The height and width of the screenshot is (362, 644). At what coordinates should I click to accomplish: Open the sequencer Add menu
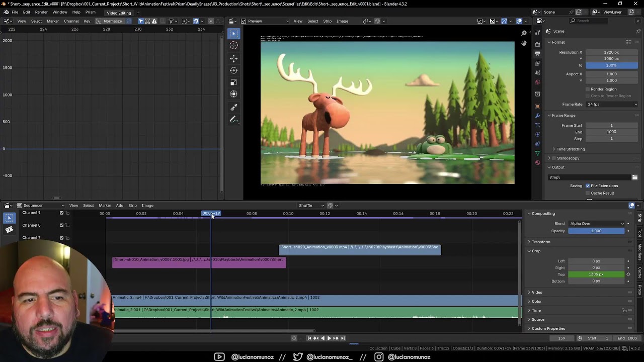coord(120,206)
